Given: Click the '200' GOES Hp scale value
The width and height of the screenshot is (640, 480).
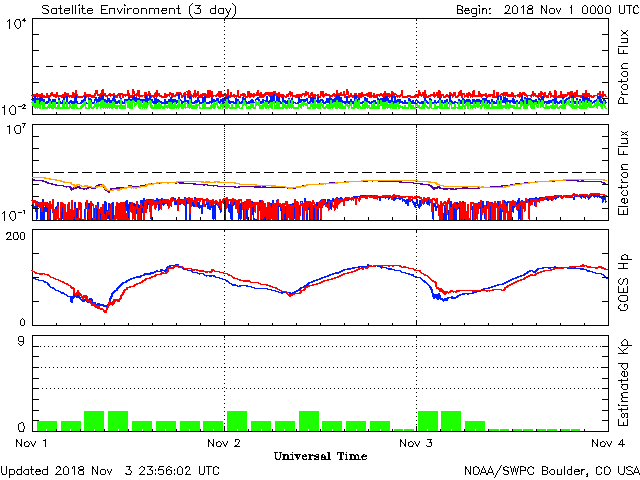Looking at the screenshot, I should pos(16,236).
